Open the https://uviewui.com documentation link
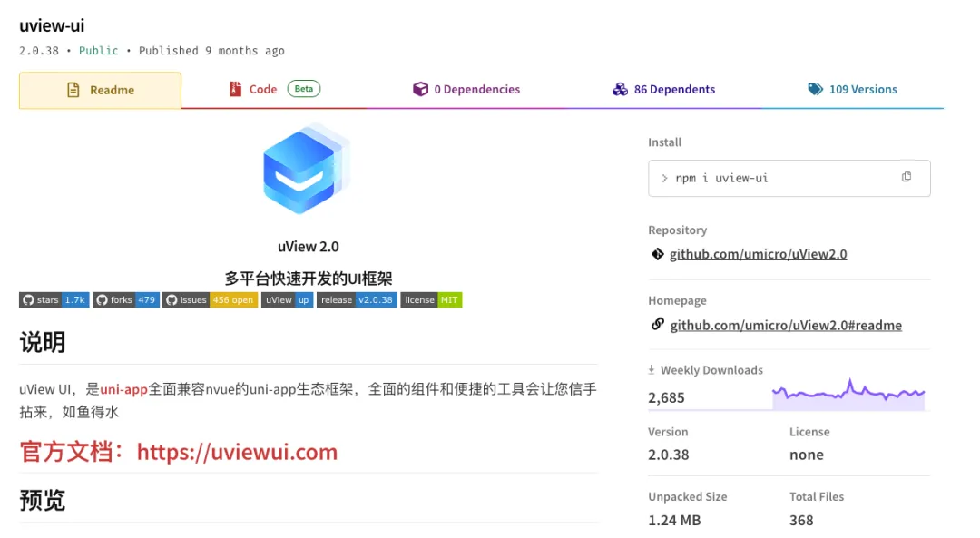The width and height of the screenshot is (980, 538). 237,452
